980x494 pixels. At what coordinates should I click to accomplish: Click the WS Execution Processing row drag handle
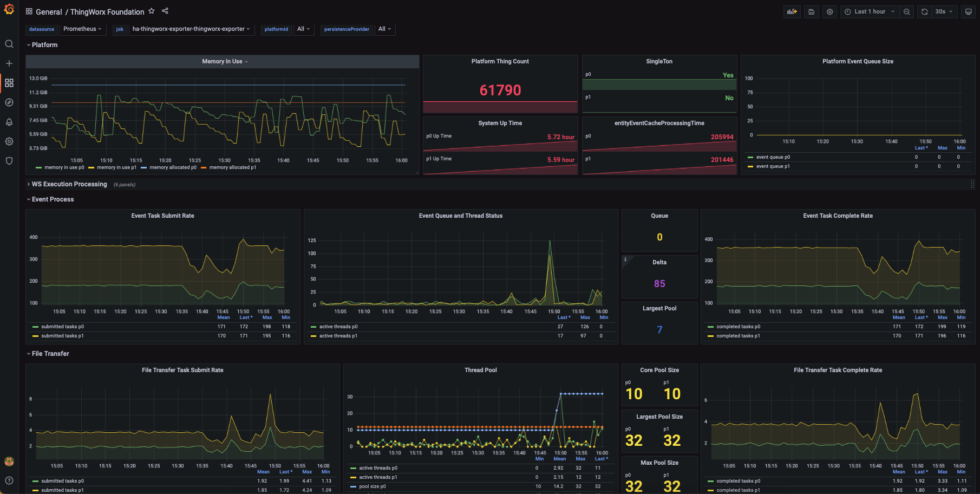pos(972,184)
